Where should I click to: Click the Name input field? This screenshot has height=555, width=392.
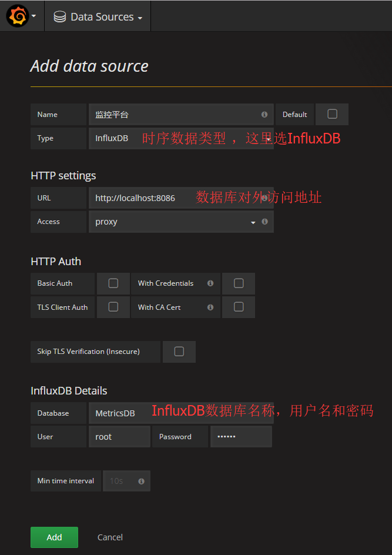point(181,114)
